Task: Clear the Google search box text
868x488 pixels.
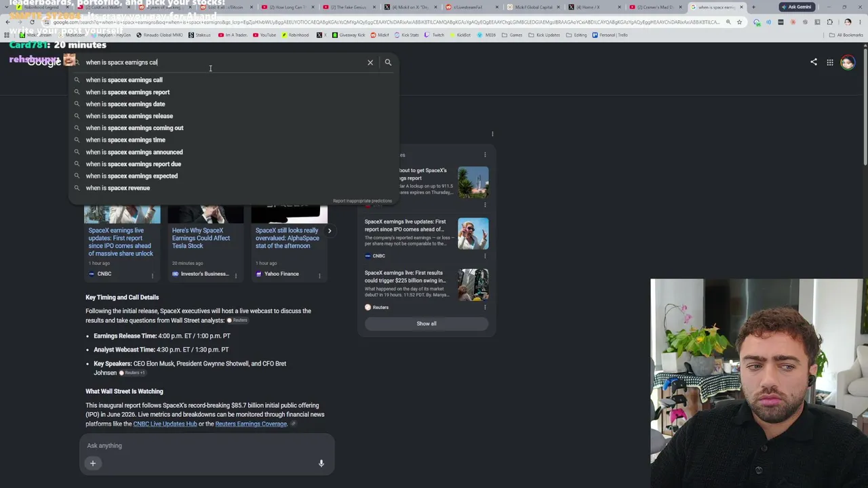Action: pos(370,62)
